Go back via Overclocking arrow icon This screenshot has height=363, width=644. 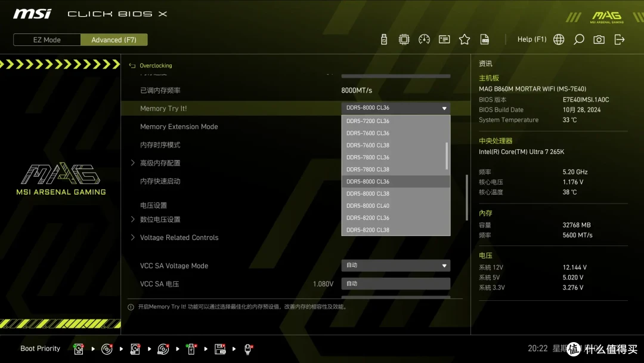[x=132, y=65]
